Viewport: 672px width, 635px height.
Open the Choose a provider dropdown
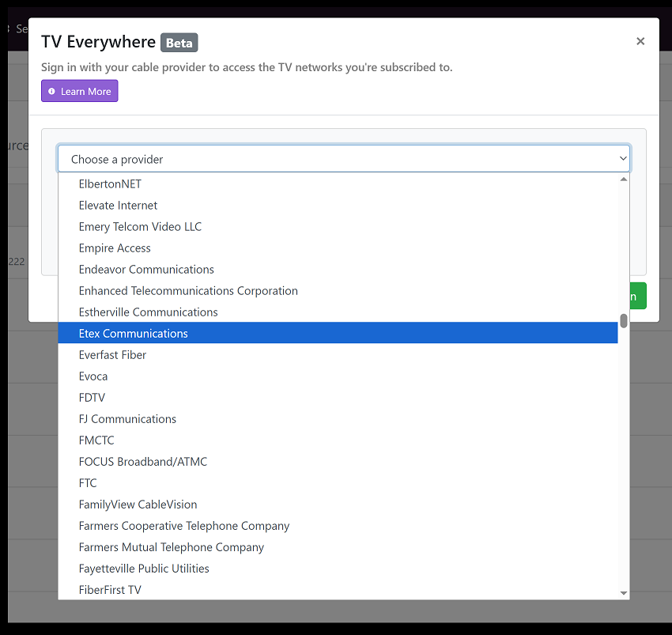(x=343, y=159)
